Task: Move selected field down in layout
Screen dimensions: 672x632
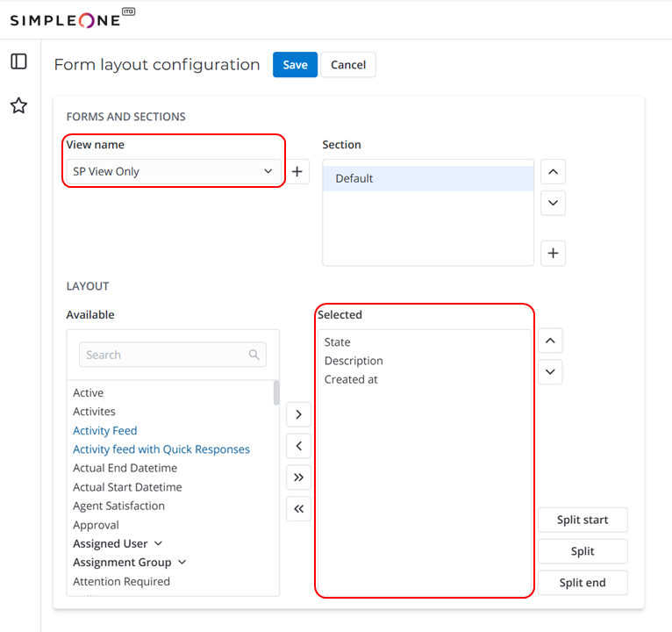Action: coord(550,371)
